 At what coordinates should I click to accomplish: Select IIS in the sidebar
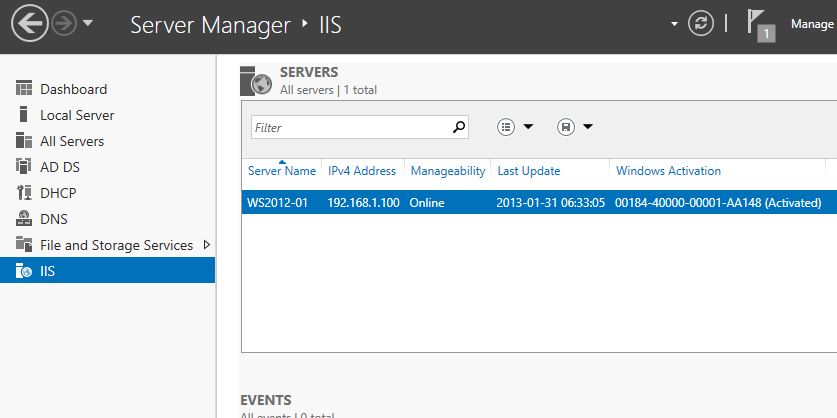click(107, 270)
